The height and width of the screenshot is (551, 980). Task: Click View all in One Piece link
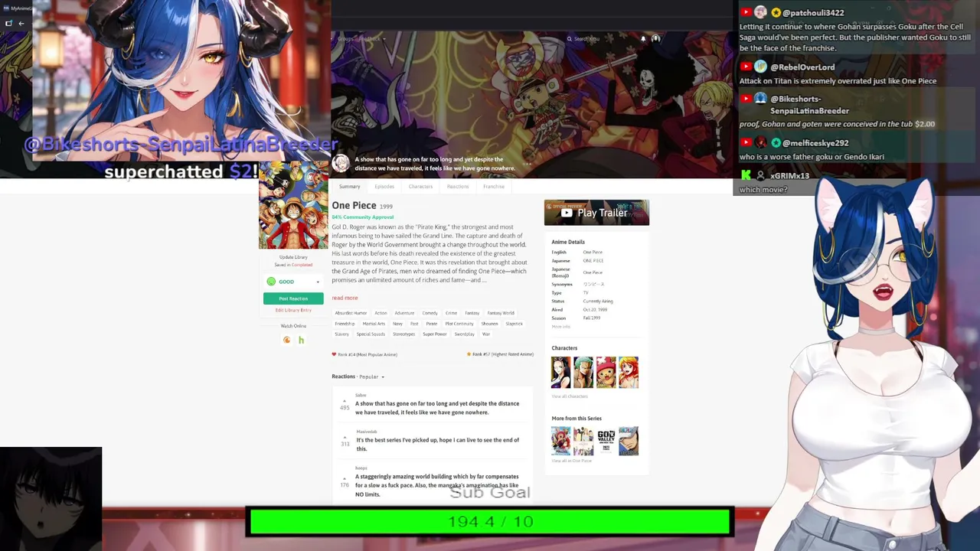pos(571,461)
